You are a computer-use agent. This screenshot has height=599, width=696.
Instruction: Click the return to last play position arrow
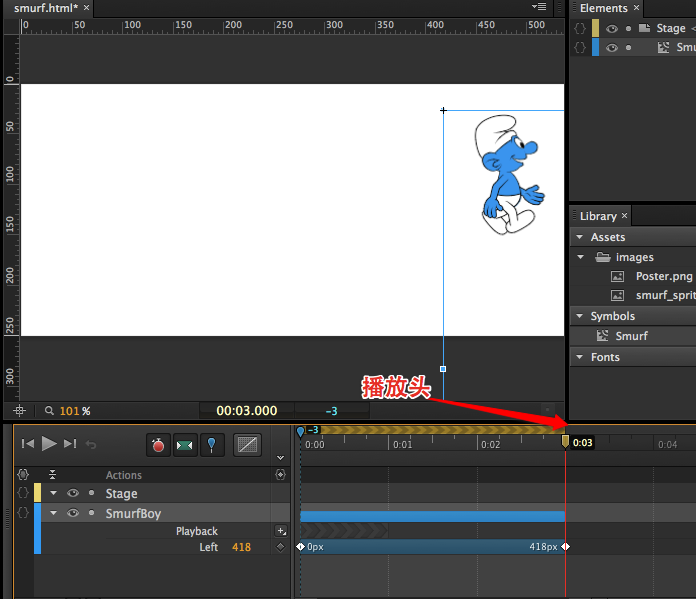coord(91,444)
